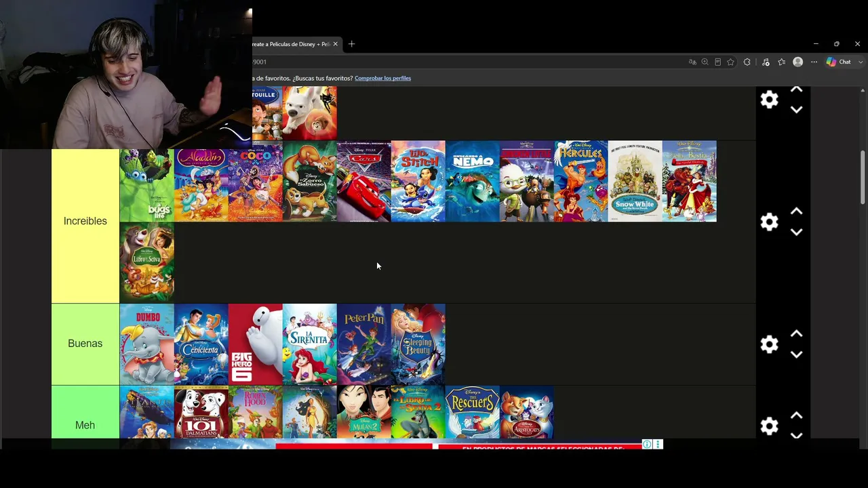
Task: Select the Hercules poster
Action: point(580,181)
